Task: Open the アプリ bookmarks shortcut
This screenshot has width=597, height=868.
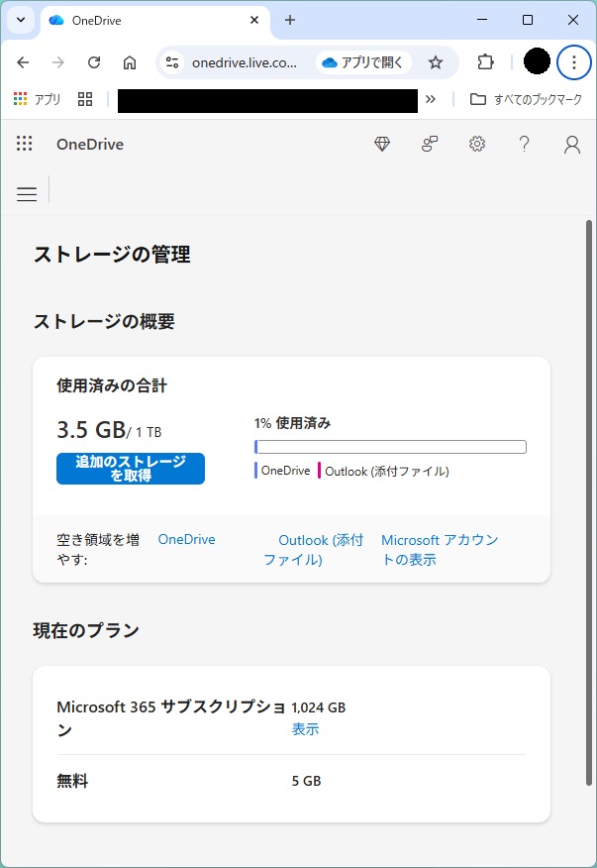Action: (x=37, y=100)
